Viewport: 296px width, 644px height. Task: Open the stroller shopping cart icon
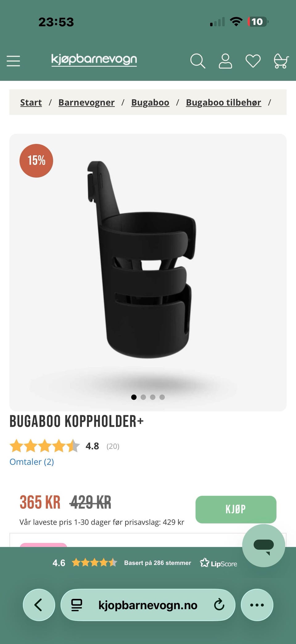[x=281, y=61]
